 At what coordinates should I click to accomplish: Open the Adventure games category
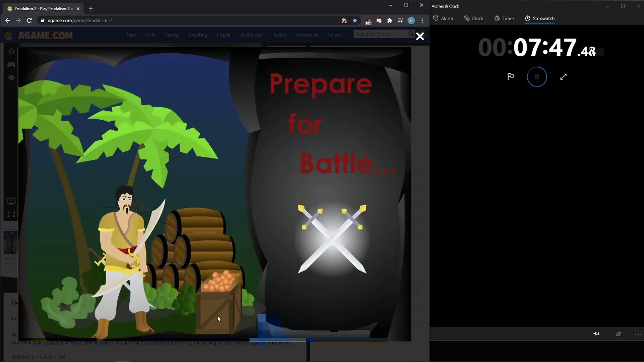coord(307,35)
